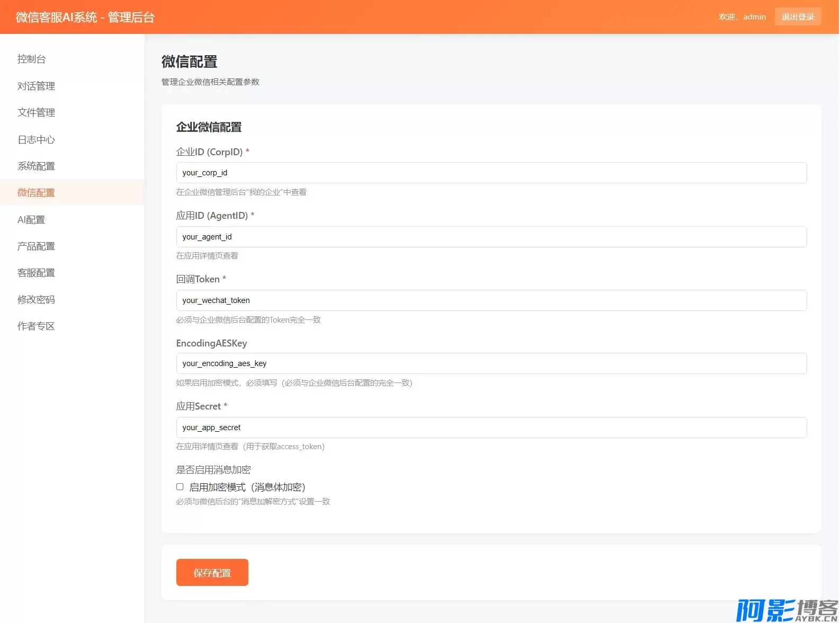The width and height of the screenshot is (840, 623).
Task: Click the 阿影博客 watermark logo
Action: coord(787,610)
